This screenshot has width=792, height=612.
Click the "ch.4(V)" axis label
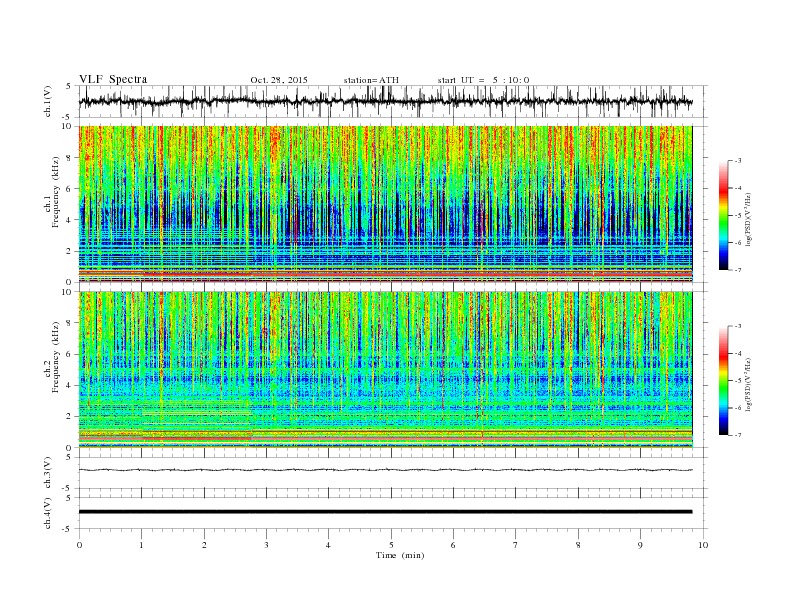coord(48,513)
